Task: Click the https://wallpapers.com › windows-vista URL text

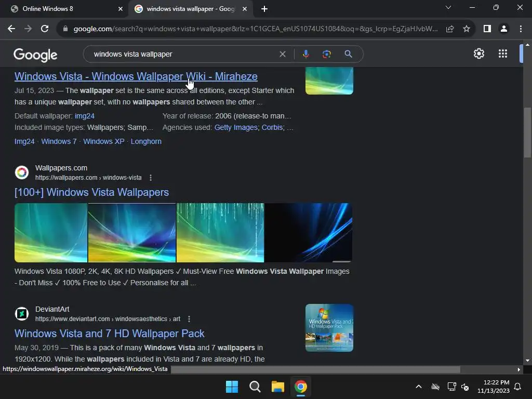Action: click(88, 178)
